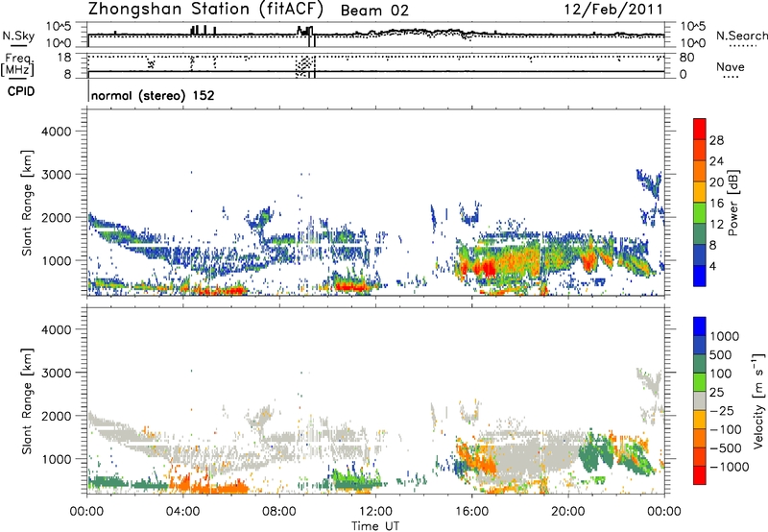Select the "Nave" legend label
768x532 pixels.
[731, 66]
